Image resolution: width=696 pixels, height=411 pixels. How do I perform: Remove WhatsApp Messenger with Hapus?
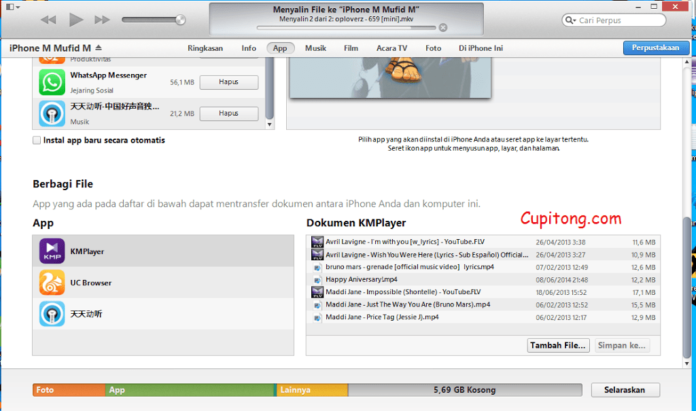(x=229, y=82)
